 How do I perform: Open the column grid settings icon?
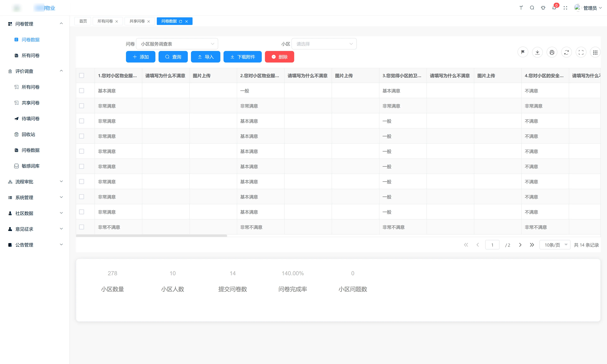coord(595,52)
